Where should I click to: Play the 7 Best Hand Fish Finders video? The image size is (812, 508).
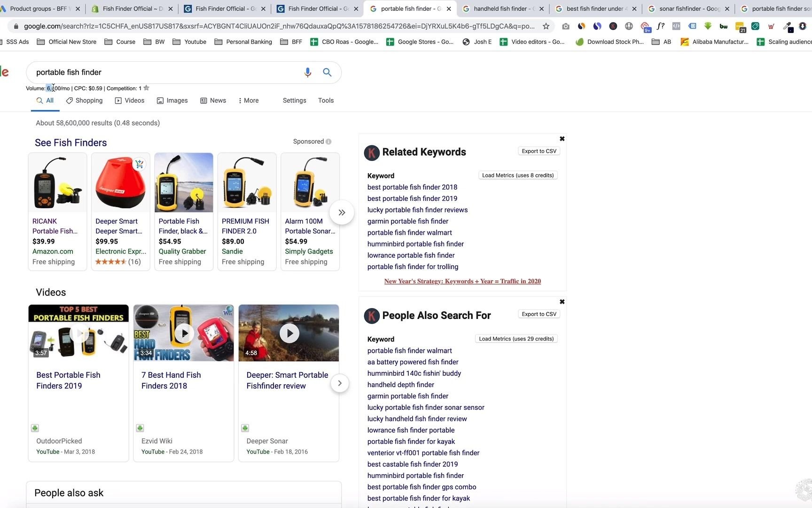click(x=184, y=333)
